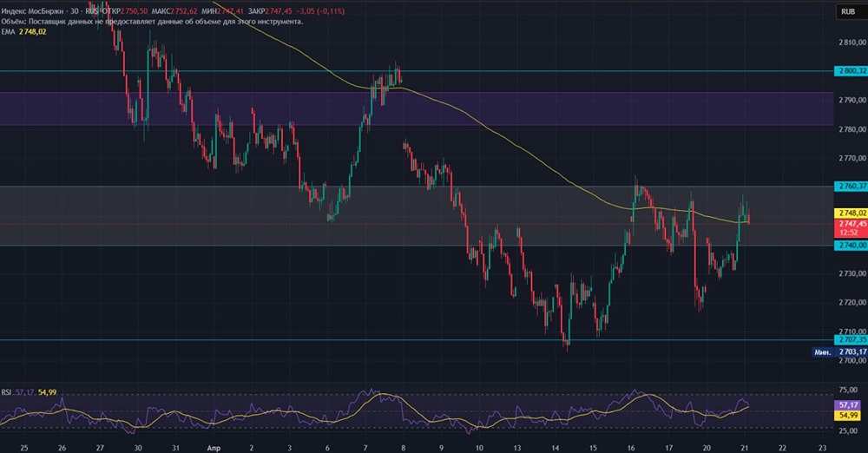Click the 2740,00 level price label
The image size is (868, 453).
pyautogui.click(x=851, y=245)
